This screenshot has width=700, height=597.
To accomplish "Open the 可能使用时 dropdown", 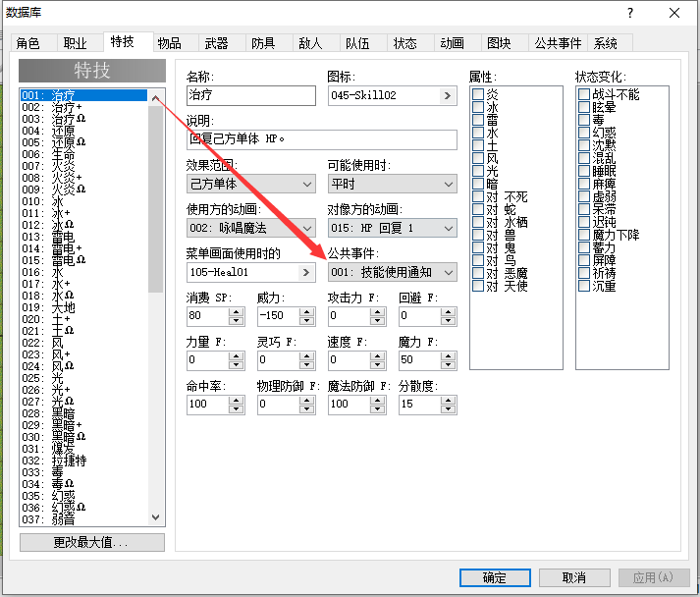I will (393, 184).
